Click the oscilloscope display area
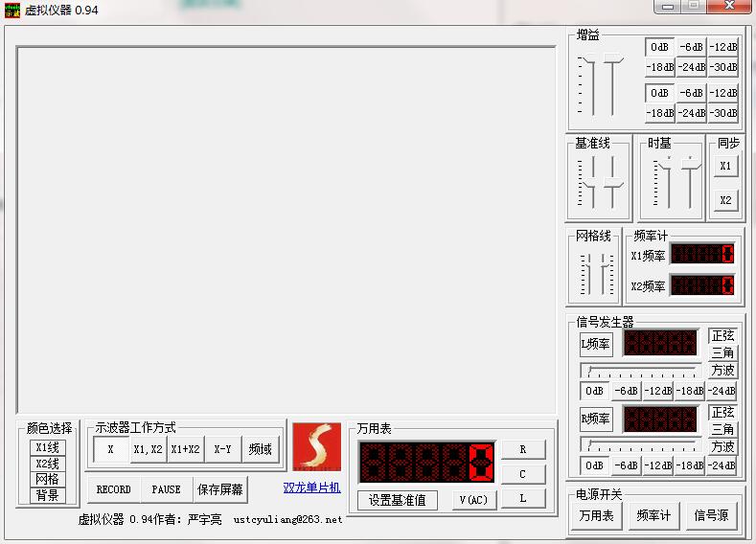 point(286,229)
